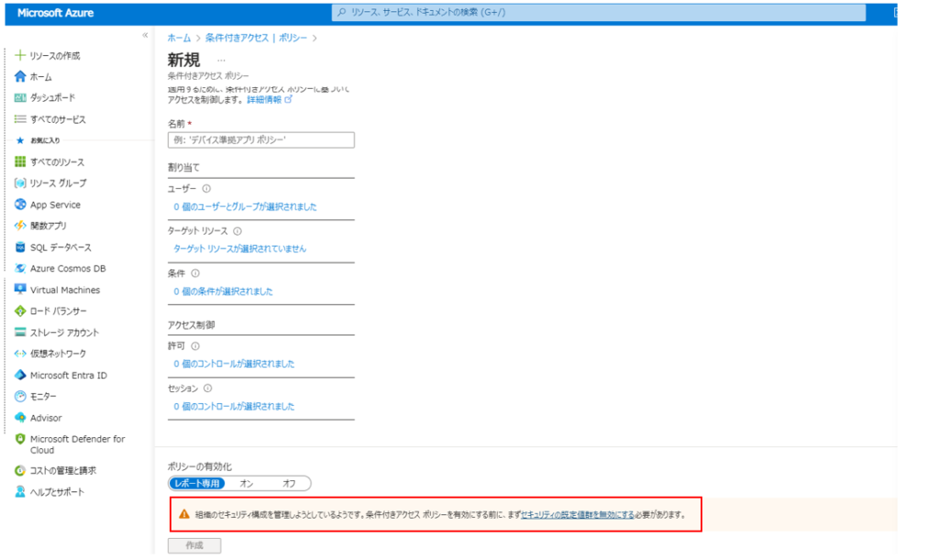Open コストの管理と請求 icon
This screenshot has width=939, height=560.
pyautogui.click(x=20, y=470)
